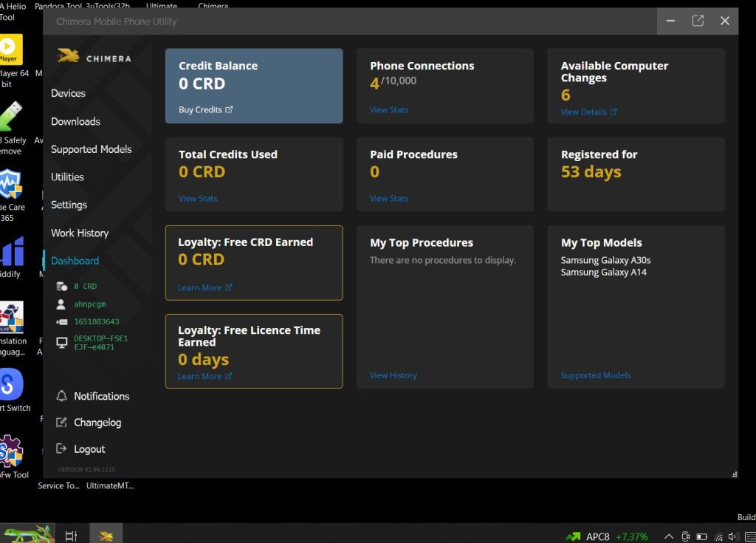The height and width of the screenshot is (543, 756).
Task: Click Learn More under Free CRD Earned
Action: click(x=199, y=287)
